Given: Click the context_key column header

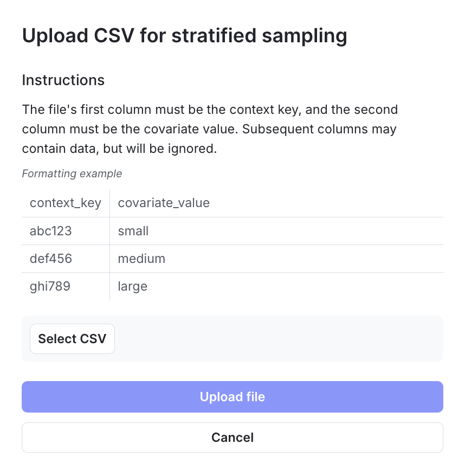Looking at the screenshot, I should (x=65, y=203).
